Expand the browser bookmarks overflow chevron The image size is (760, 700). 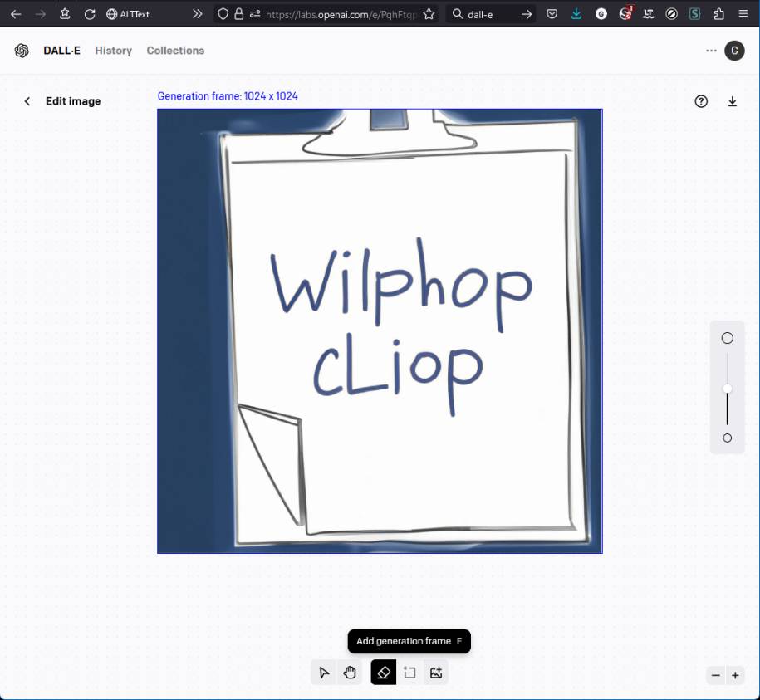tap(197, 14)
